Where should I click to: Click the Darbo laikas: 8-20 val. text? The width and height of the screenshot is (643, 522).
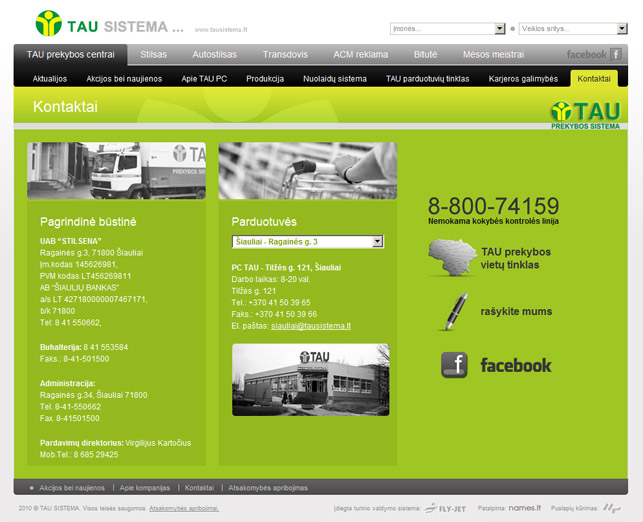coord(271,279)
